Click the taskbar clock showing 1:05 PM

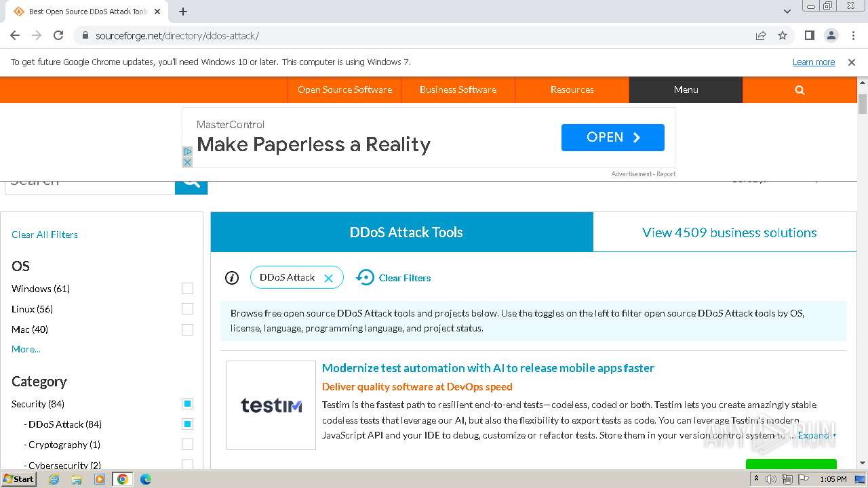click(x=833, y=479)
